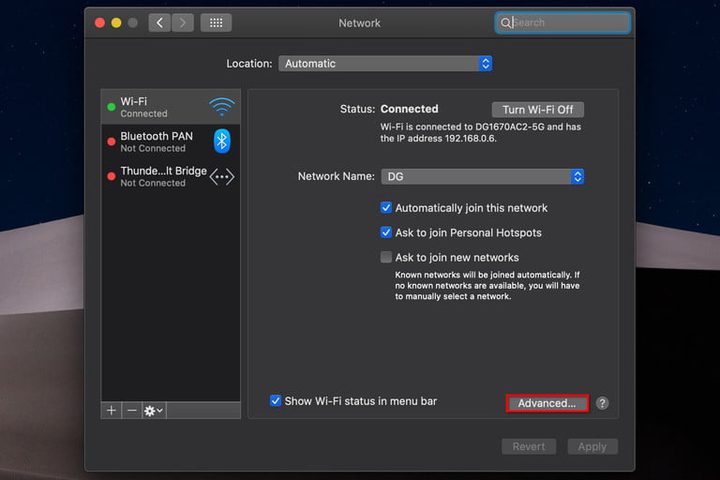Click the Advanced... button
This screenshot has width=720, height=480.
tap(546, 403)
